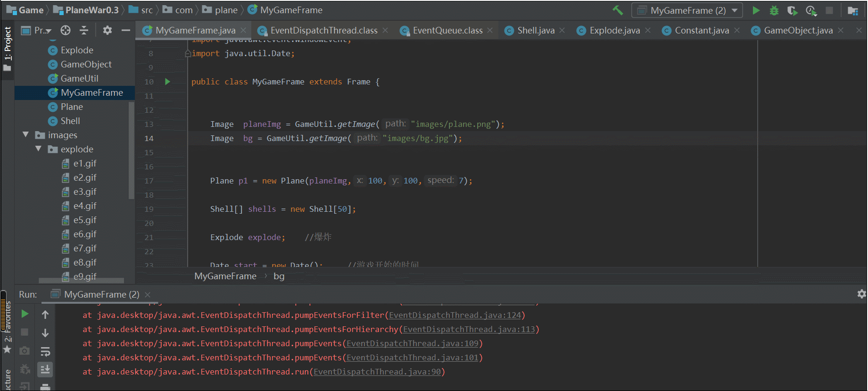Start debugging with the bug icon
Screen dimensions: 868x391
(774, 10)
